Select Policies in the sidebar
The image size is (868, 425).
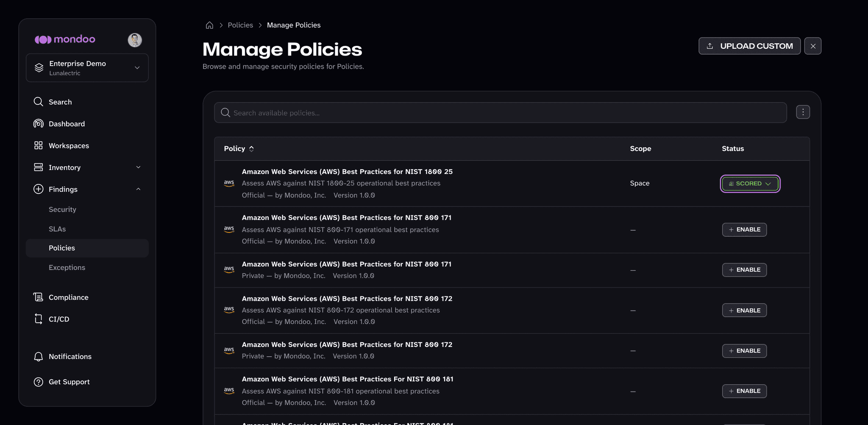[87, 248]
